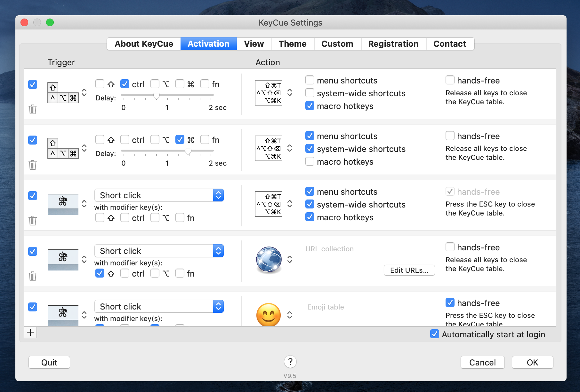580x392 pixels.
Task: Enable hands-free in the first row
Action: (450, 80)
